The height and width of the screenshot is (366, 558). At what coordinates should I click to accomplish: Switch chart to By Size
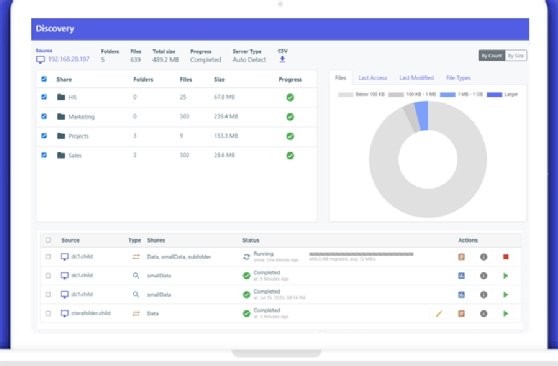click(x=516, y=56)
